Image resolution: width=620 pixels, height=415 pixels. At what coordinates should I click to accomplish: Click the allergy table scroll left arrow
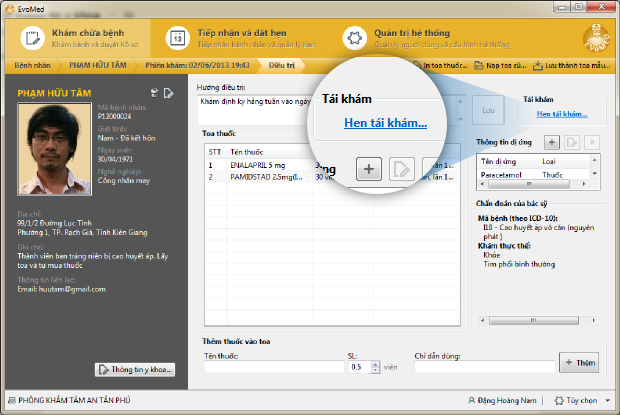[482, 184]
